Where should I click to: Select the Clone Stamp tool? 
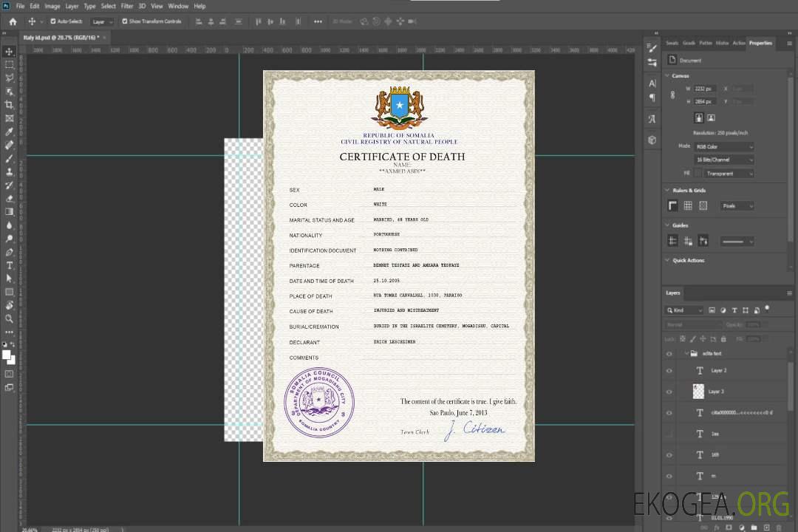9,172
